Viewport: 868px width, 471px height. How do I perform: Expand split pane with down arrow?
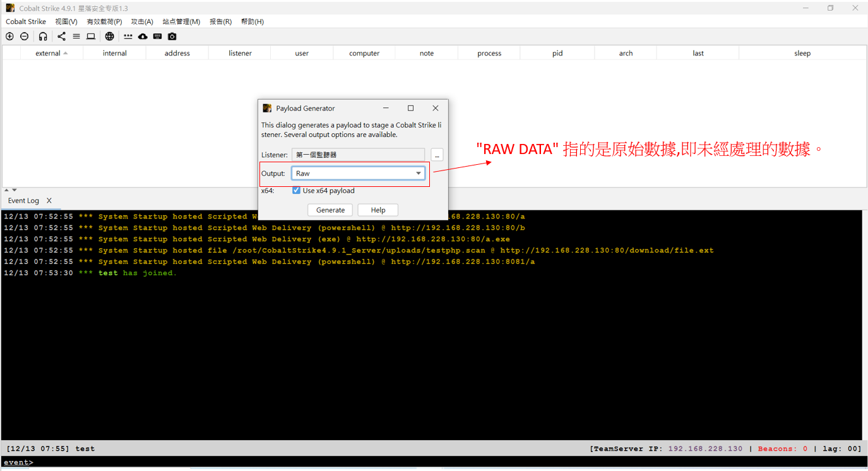[14, 190]
